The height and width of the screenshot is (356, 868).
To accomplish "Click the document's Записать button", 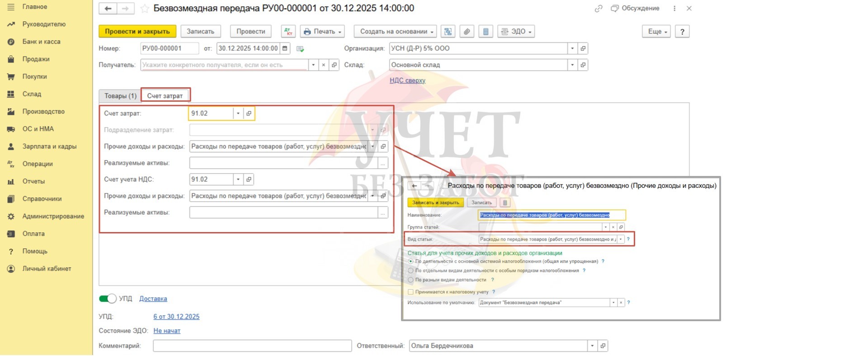I will [201, 32].
